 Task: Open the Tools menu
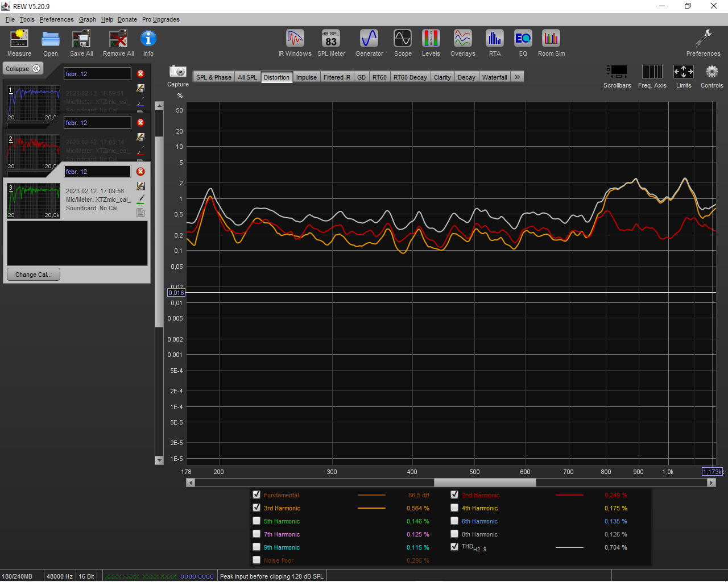(x=27, y=19)
